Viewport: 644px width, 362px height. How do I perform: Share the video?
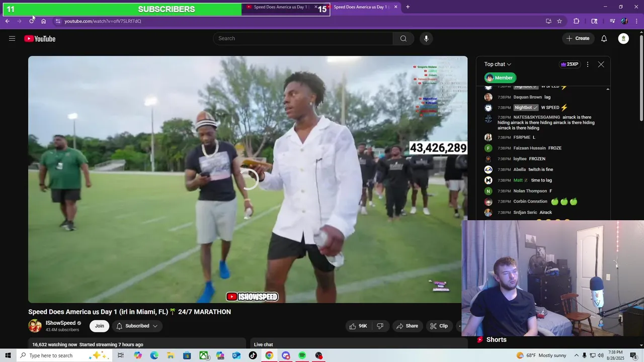click(407, 326)
